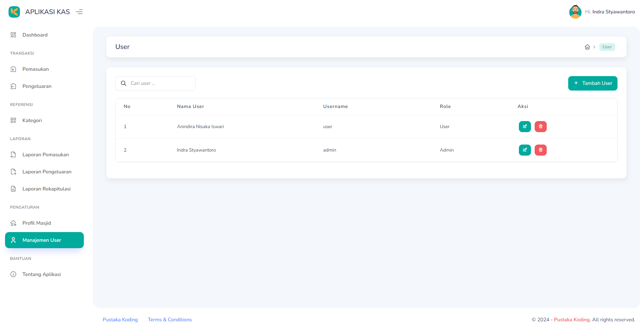Screen dimensions: 644x331
Task: Click the User breadcrumb badge
Action: point(607,47)
